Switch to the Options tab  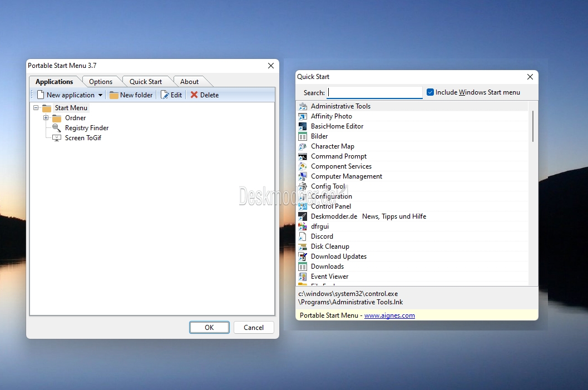[101, 82]
